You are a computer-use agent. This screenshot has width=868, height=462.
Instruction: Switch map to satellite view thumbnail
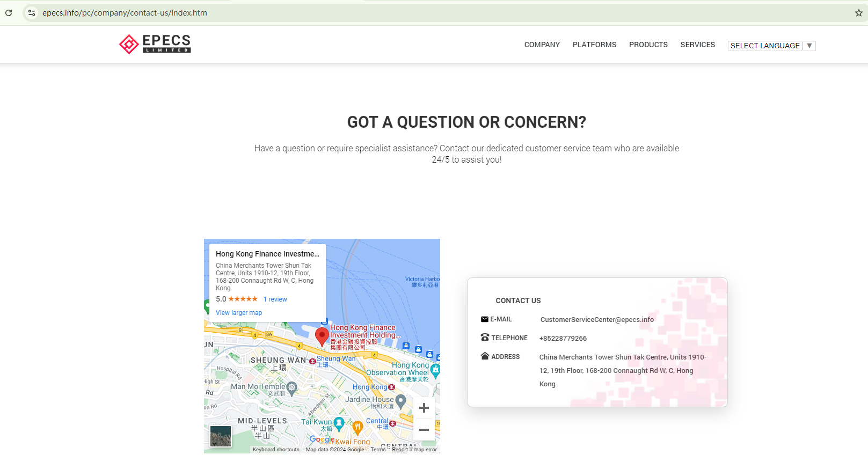coord(221,436)
